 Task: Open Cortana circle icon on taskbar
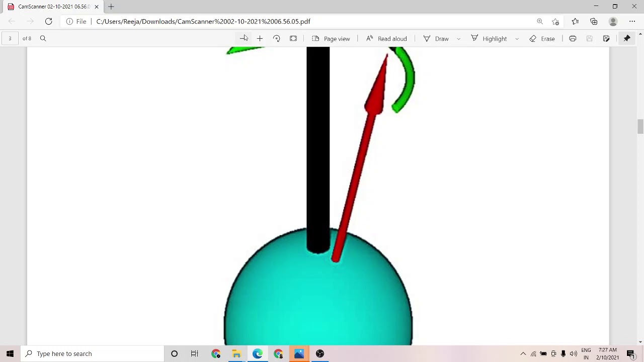[174, 353]
